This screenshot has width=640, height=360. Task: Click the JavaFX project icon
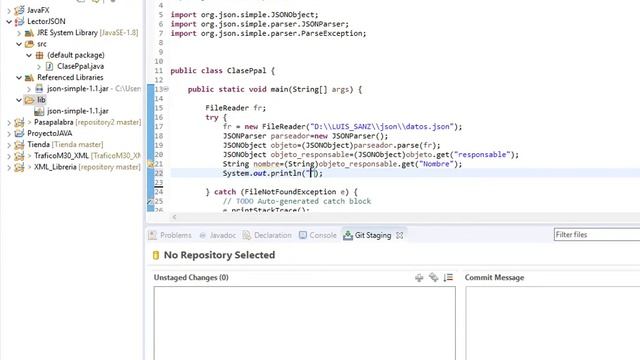tap(19, 10)
